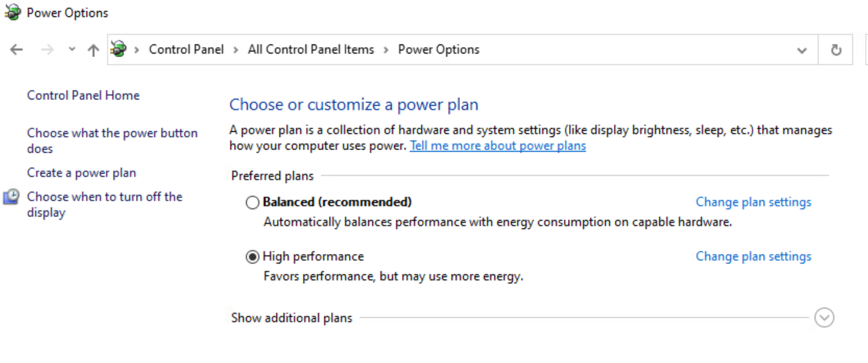Navigate to All Control Panel Items breadcrumb

click(x=311, y=49)
